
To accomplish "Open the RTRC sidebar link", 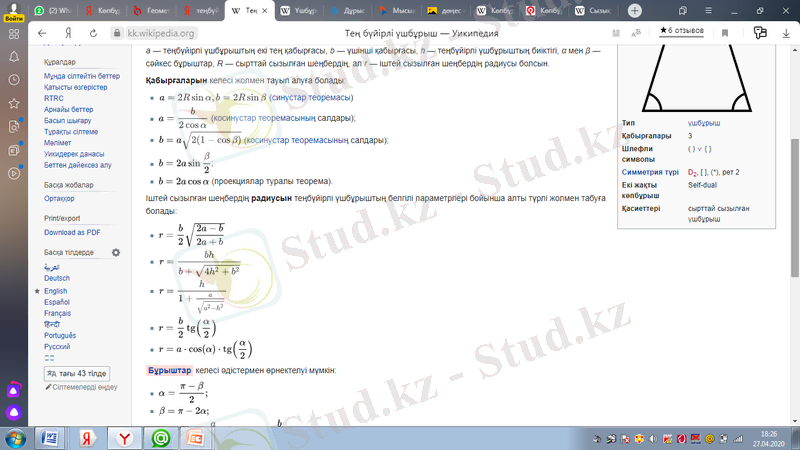I will coord(54,98).
